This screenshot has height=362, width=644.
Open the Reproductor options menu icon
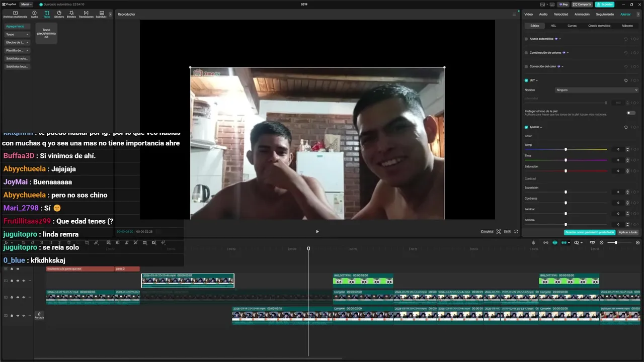click(x=514, y=14)
